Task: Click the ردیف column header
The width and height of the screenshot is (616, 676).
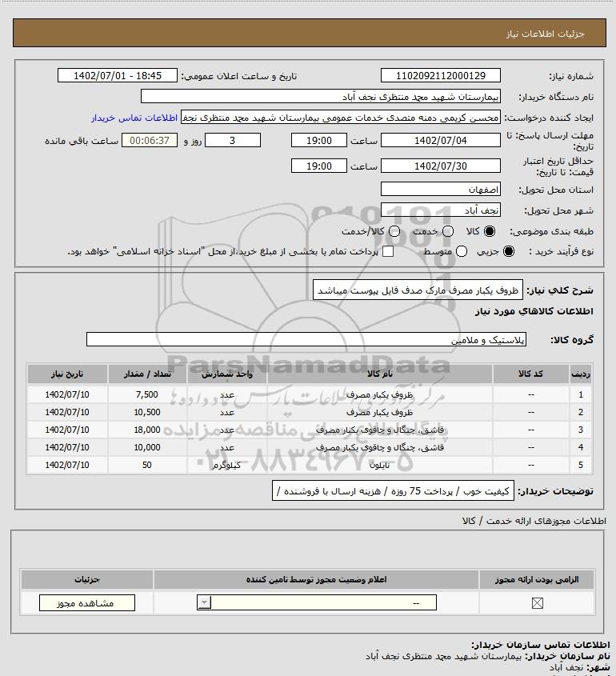Action: tap(581, 374)
